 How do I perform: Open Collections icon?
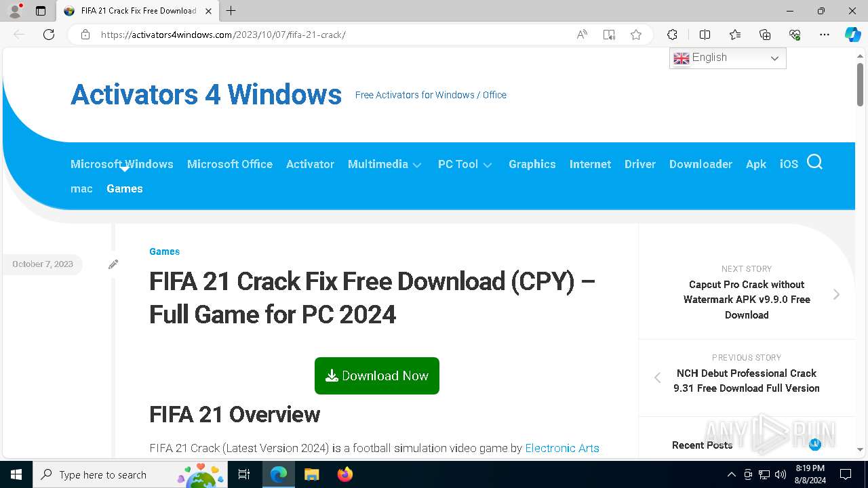click(765, 35)
